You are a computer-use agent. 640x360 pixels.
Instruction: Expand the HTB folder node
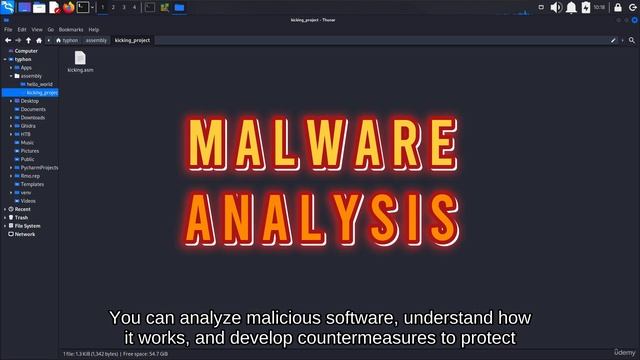pos(11,134)
